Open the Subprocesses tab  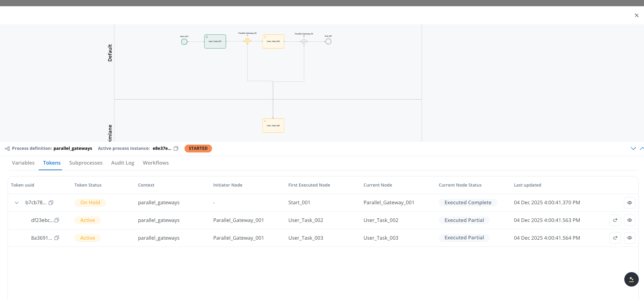[86, 163]
